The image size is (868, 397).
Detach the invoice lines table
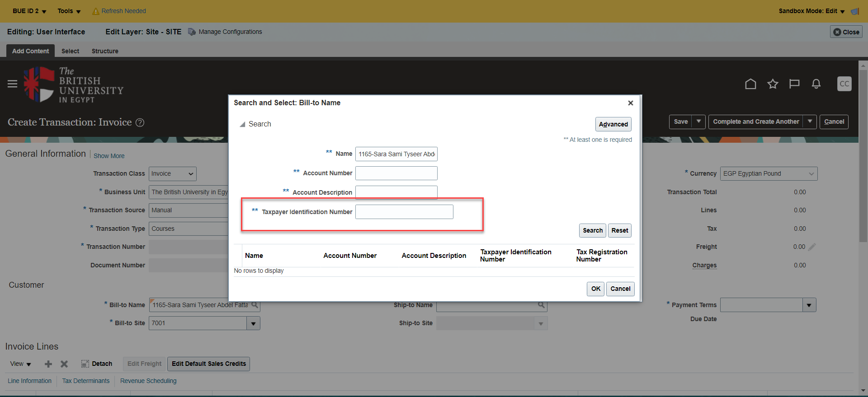pos(97,364)
